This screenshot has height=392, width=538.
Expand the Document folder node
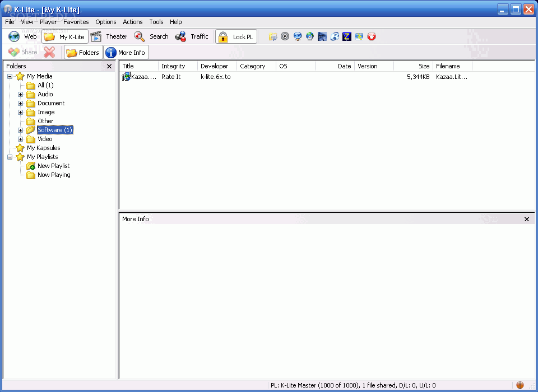click(x=21, y=103)
